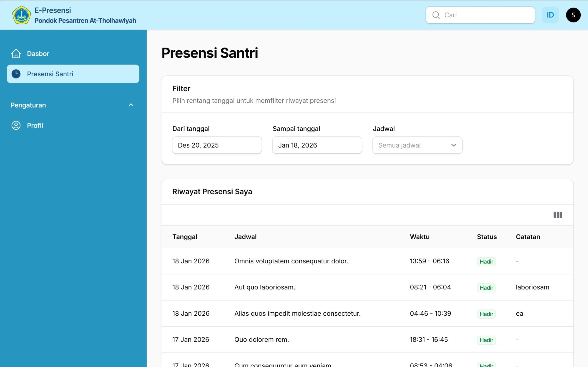Click the E-Presensi title link
The image size is (588, 367).
[53, 10]
